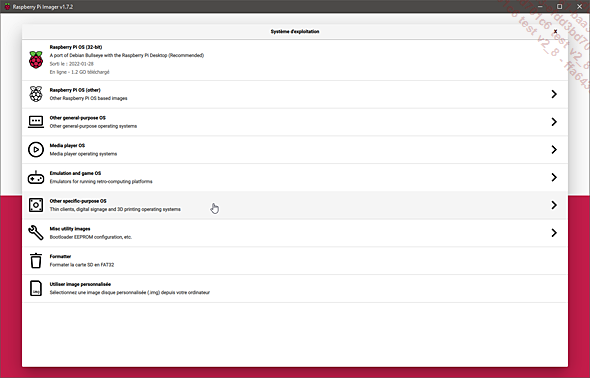Click the play-circle icon for Media player OS
590x378 pixels.
[x=36, y=149]
